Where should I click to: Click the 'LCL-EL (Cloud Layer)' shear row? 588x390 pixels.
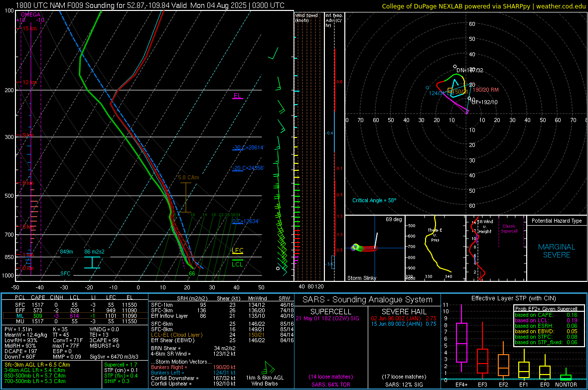[222, 335]
